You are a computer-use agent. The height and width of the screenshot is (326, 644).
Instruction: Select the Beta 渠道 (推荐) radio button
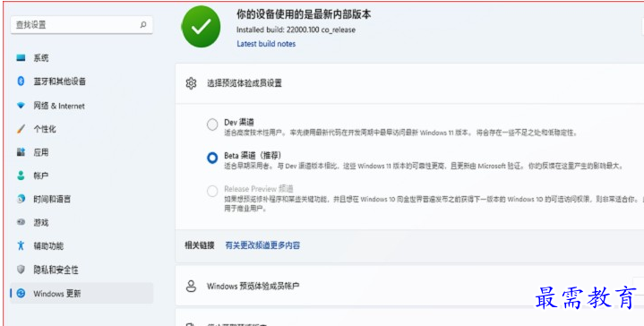[212, 158]
